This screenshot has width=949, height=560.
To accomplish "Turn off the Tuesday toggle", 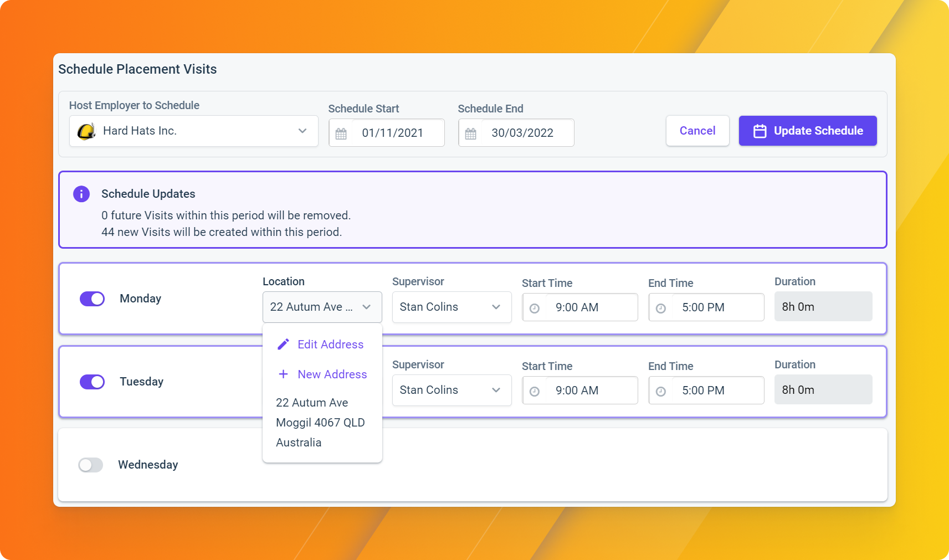I will (93, 382).
